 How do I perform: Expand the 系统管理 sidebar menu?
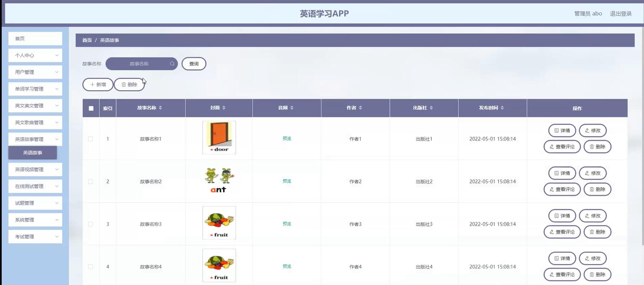pyautogui.click(x=35, y=220)
